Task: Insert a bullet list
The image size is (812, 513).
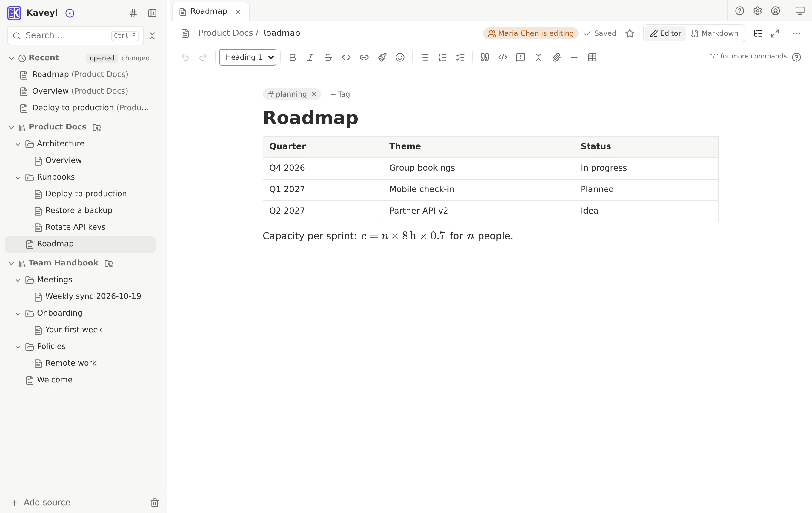Action: point(424,57)
